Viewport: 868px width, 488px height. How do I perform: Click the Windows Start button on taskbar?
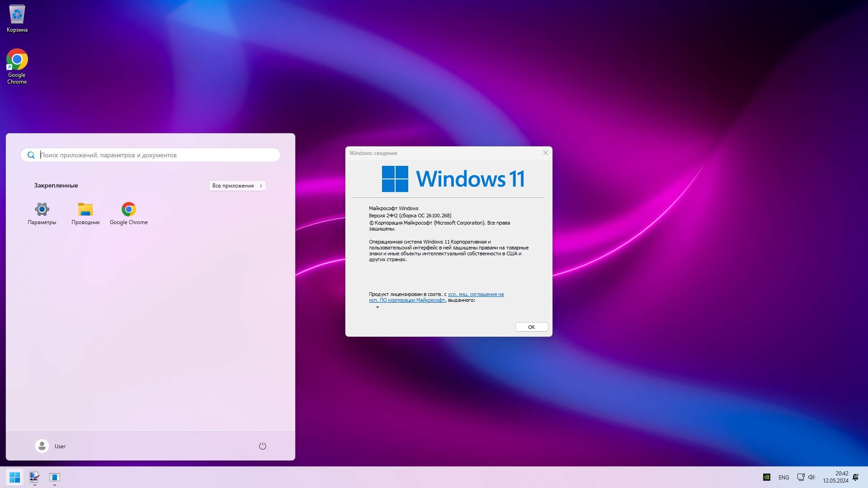point(14,477)
